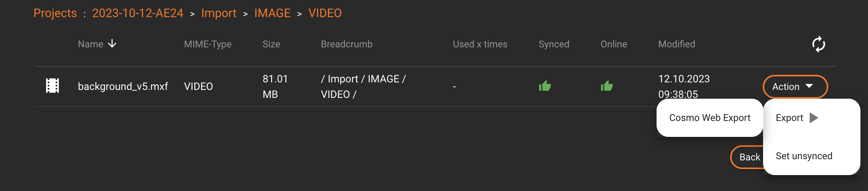Sort by Name using the down arrow

112,44
